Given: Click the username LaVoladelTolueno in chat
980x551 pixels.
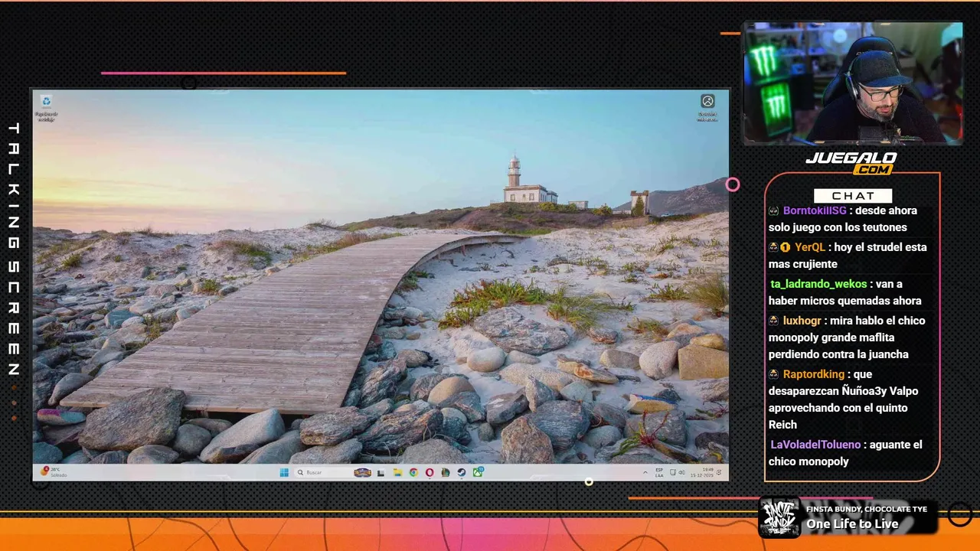Looking at the screenshot, I should coord(815,445).
